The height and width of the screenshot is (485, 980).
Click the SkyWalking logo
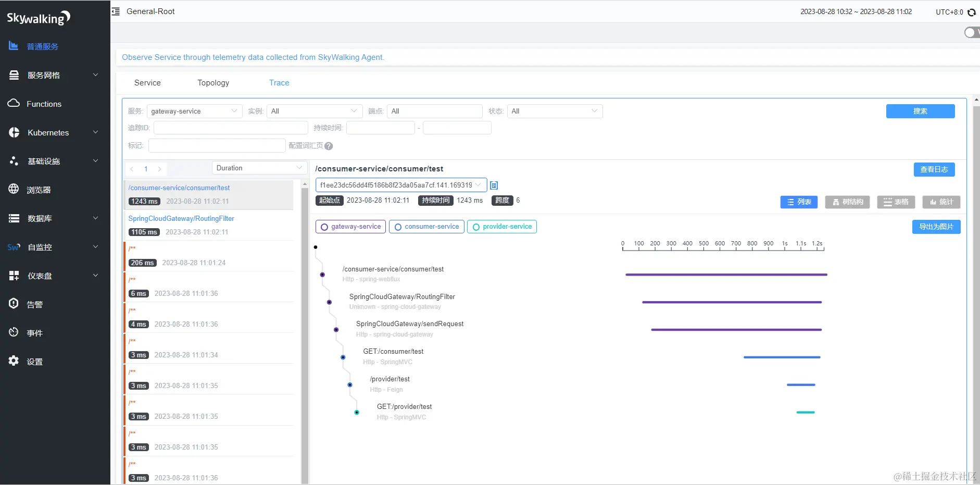tap(38, 18)
